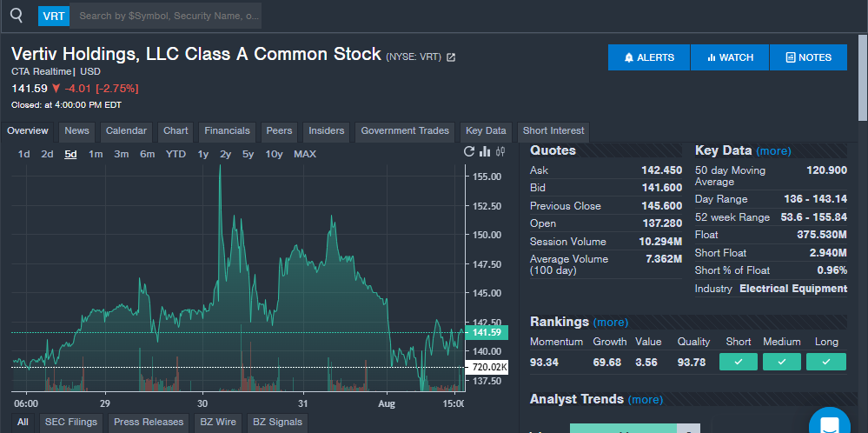Click the Growth score 69.68
868x433 pixels.
coord(606,362)
